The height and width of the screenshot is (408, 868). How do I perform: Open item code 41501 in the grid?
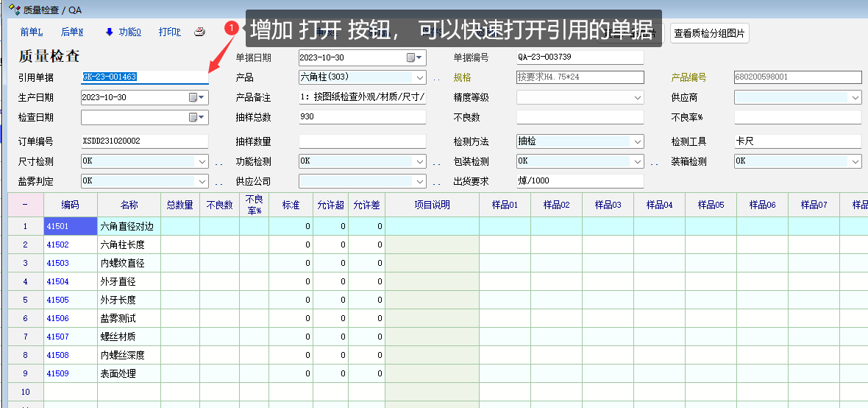point(57,226)
